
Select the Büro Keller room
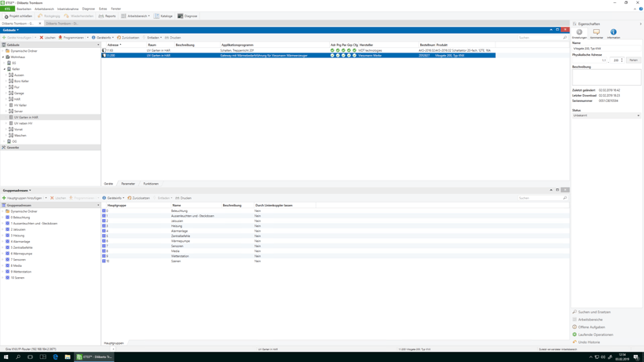click(21, 81)
